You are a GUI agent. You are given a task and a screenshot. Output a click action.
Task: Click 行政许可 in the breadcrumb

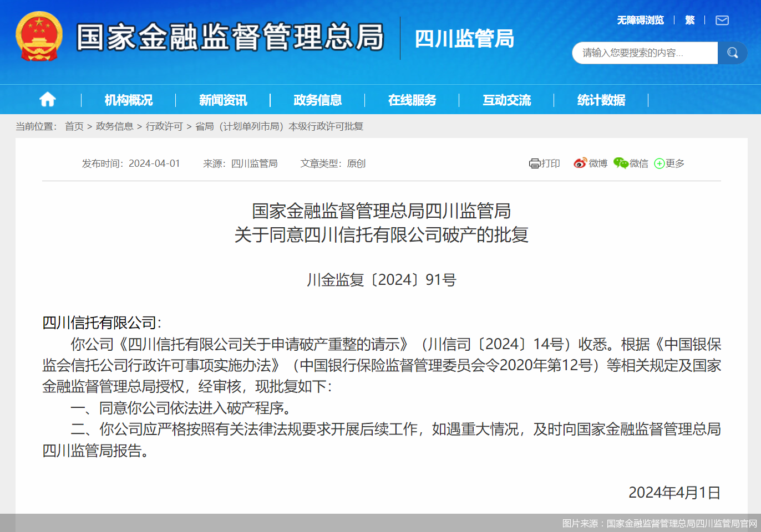coord(164,126)
